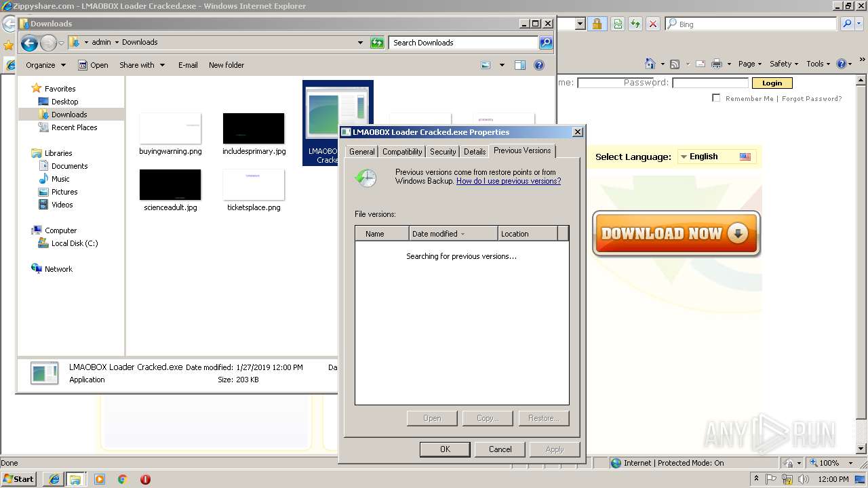
Task: Click Cancel in Properties dialog
Action: tap(500, 449)
